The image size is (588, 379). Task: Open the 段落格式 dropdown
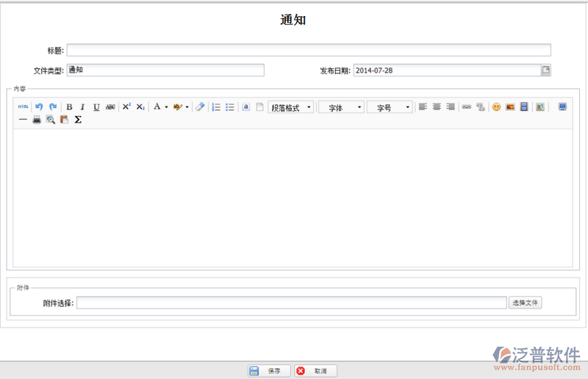click(x=291, y=107)
